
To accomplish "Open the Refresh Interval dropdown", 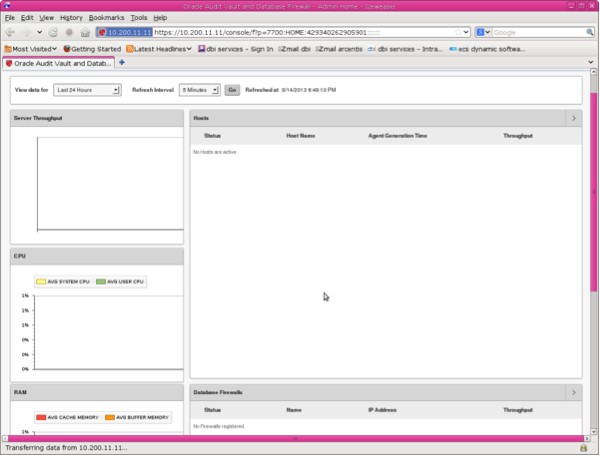I will [x=199, y=90].
